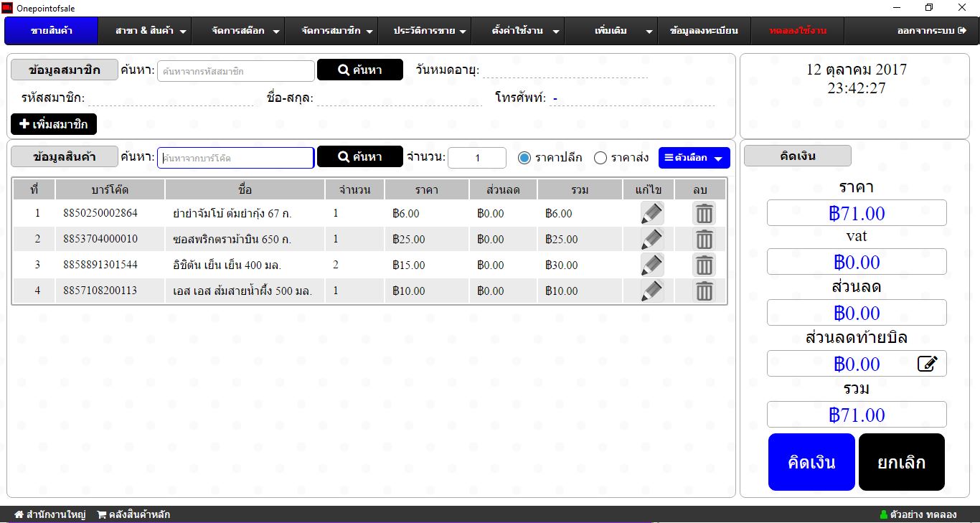The width and height of the screenshot is (980, 523).
Task: Click the pencil edit icon for row 1
Action: pyautogui.click(x=651, y=213)
